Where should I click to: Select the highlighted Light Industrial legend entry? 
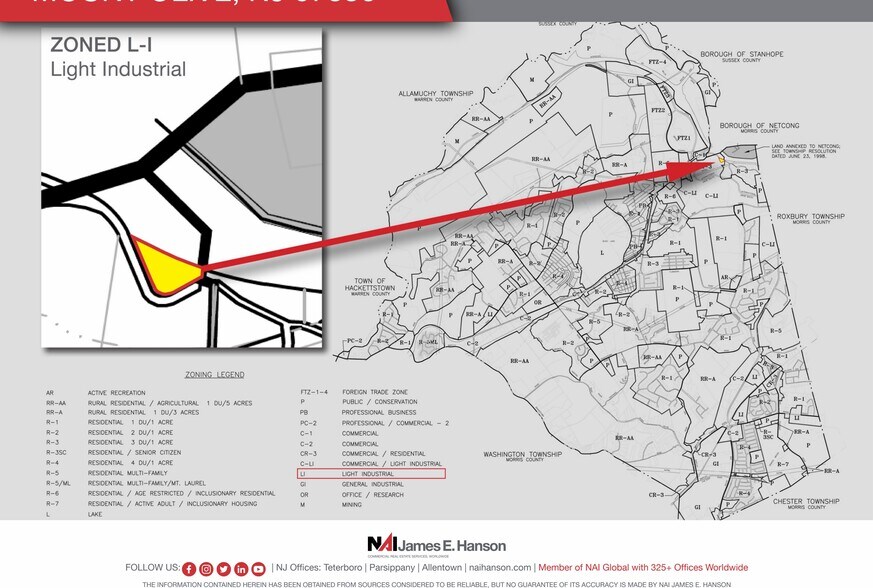[x=372, y=474]
